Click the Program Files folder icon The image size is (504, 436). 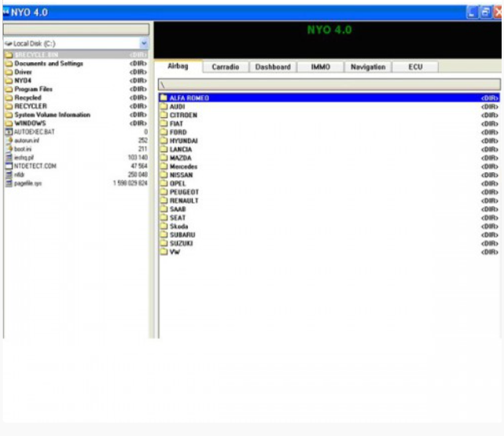point(9,89)
